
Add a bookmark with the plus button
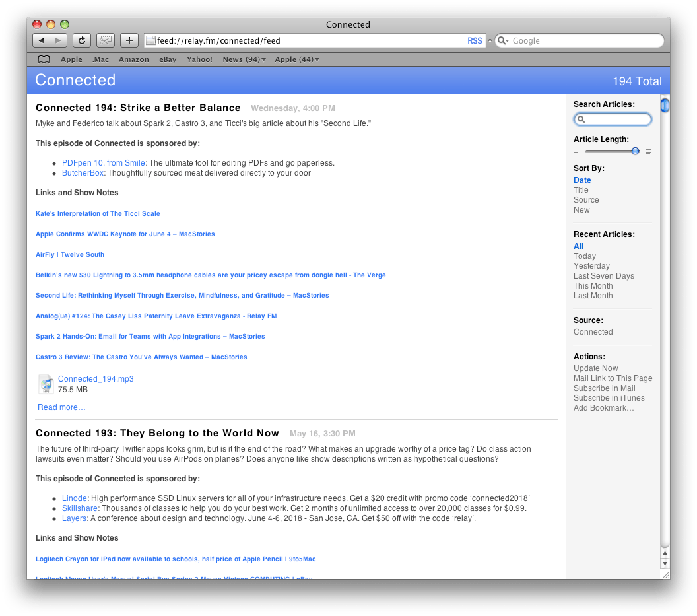click(129, 40)
